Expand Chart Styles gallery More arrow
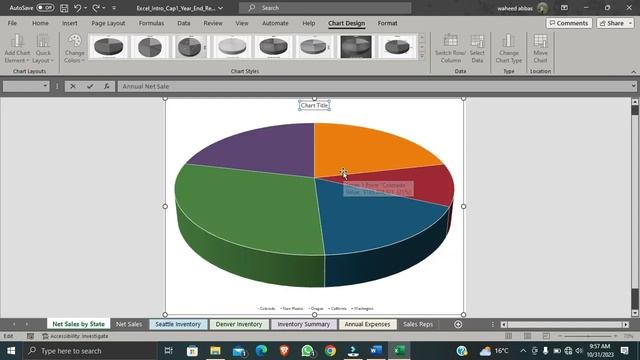The width and height of the screenshot is (640, 360). click(422, 56)
